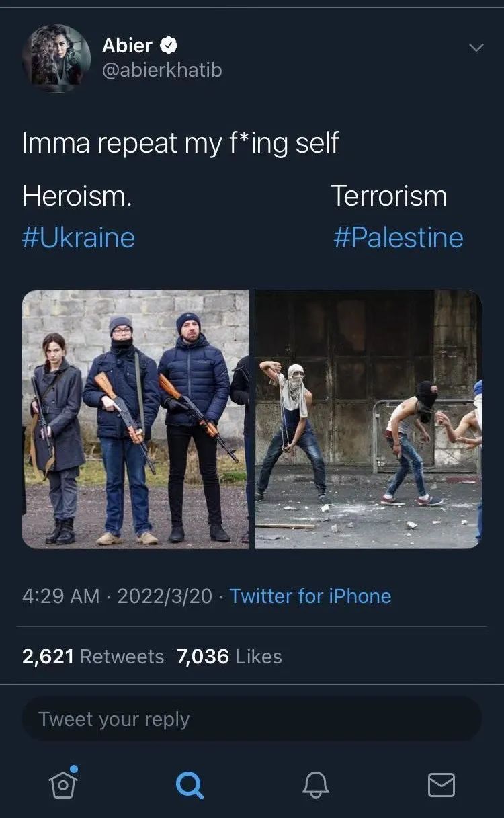
Task: Go to the Home feed icon
Action: click(62, 783)
